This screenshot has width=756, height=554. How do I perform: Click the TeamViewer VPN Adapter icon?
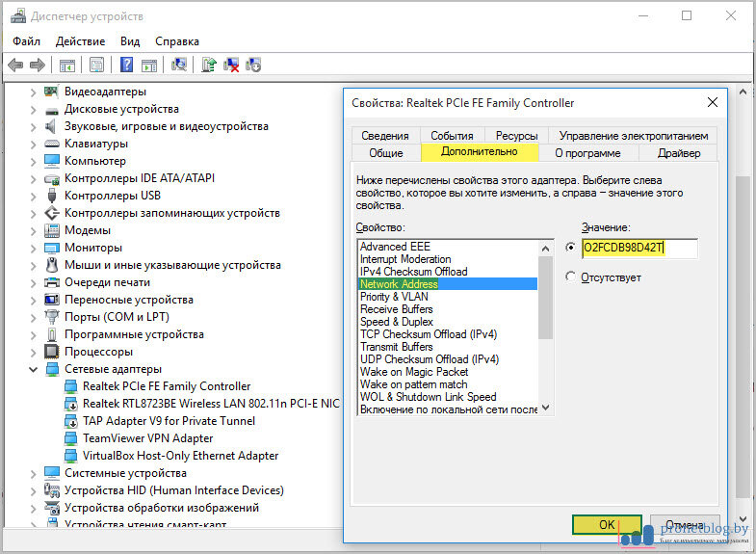[x=71, y=438]
